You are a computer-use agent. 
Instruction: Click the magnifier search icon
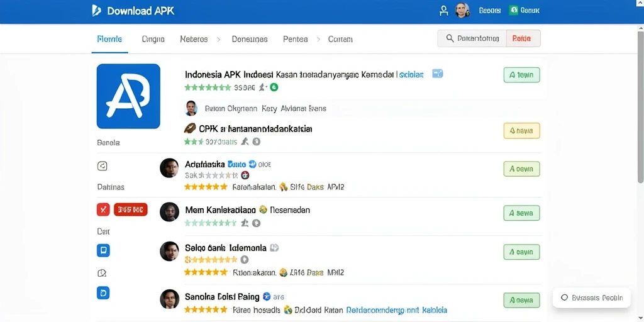coord(450,38)
